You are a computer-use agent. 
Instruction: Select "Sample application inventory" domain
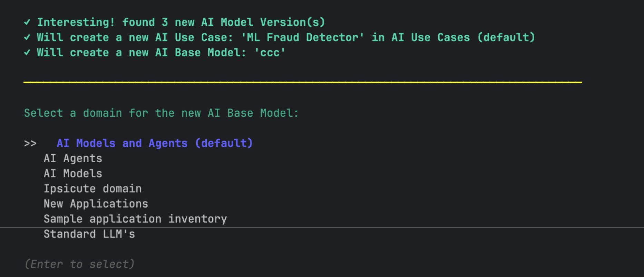coord(135,219)
